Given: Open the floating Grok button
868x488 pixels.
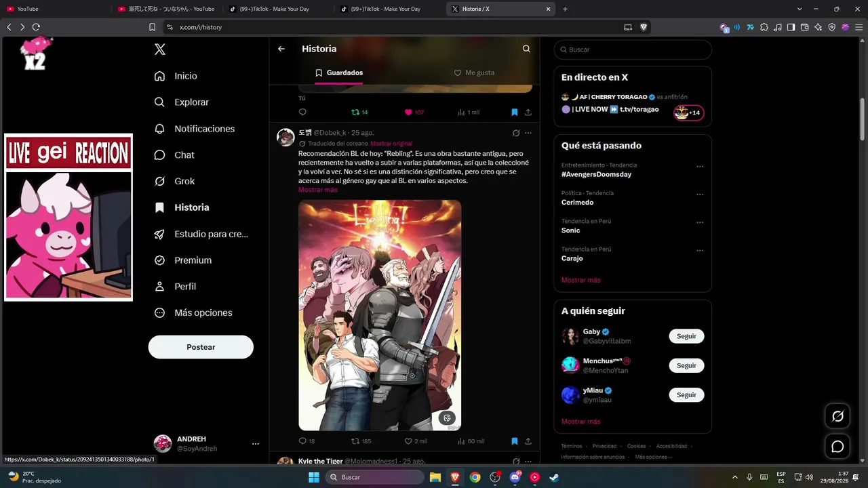Looking at the screenshot, I should [x=837, y=416].
